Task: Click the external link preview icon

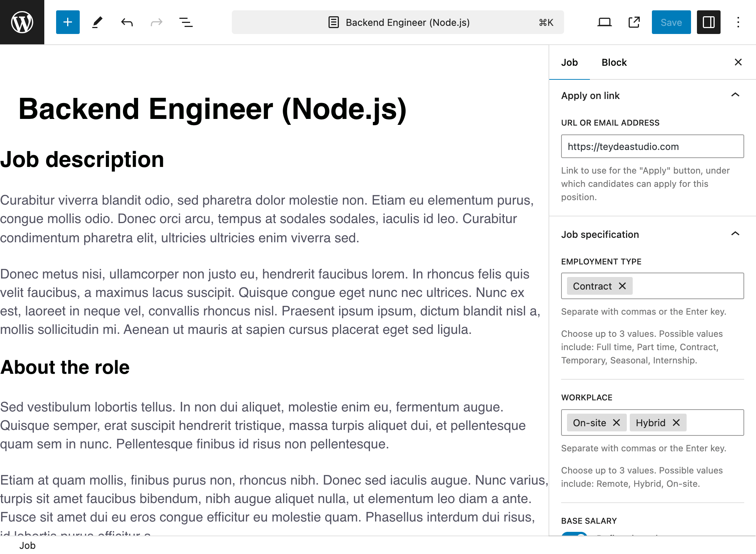Action: coord(634,22)
